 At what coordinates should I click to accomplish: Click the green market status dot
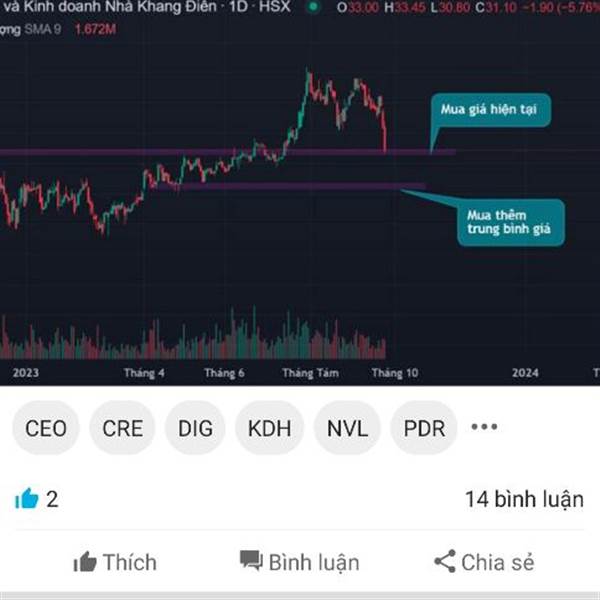(x=313, y=7)
